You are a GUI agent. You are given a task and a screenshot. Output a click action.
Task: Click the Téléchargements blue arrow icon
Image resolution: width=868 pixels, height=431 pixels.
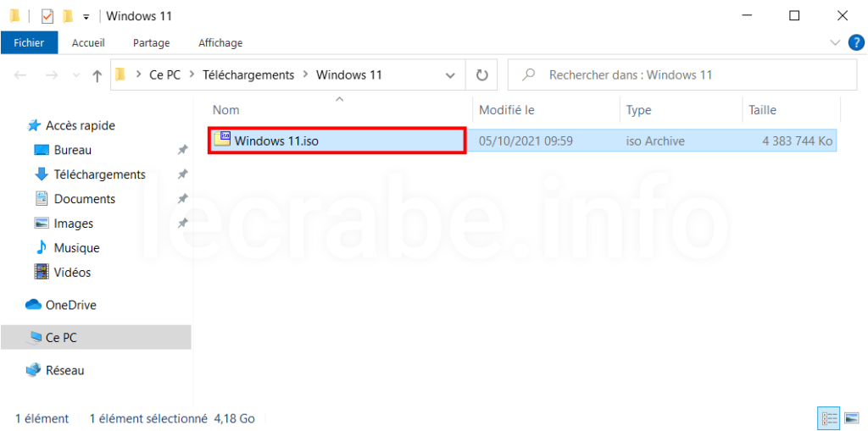point(42,174)
